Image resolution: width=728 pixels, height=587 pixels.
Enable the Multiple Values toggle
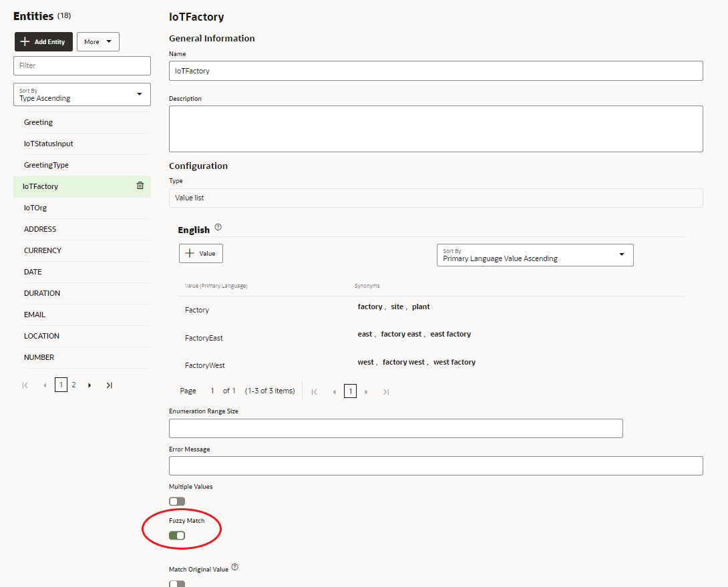coord(176,501)
